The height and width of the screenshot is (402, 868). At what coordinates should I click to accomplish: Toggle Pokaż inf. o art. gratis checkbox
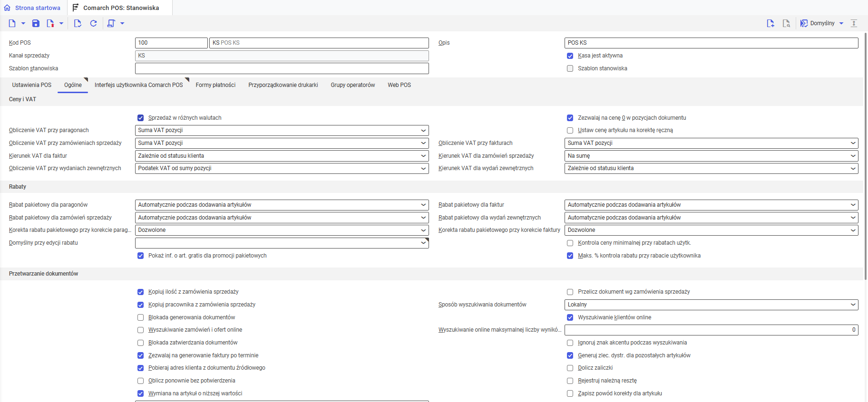pyautogui.click(x=140, y=256)
